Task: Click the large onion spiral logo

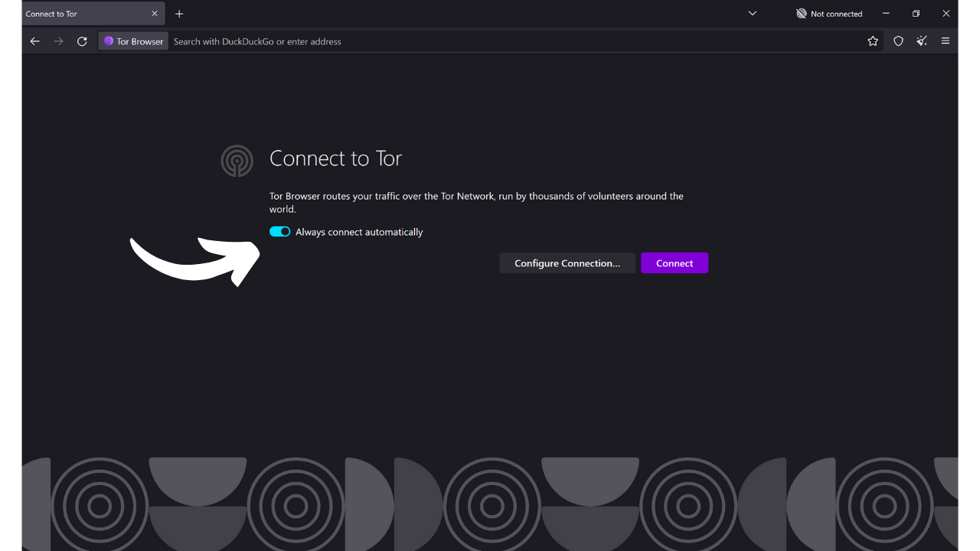Action: 237,161
